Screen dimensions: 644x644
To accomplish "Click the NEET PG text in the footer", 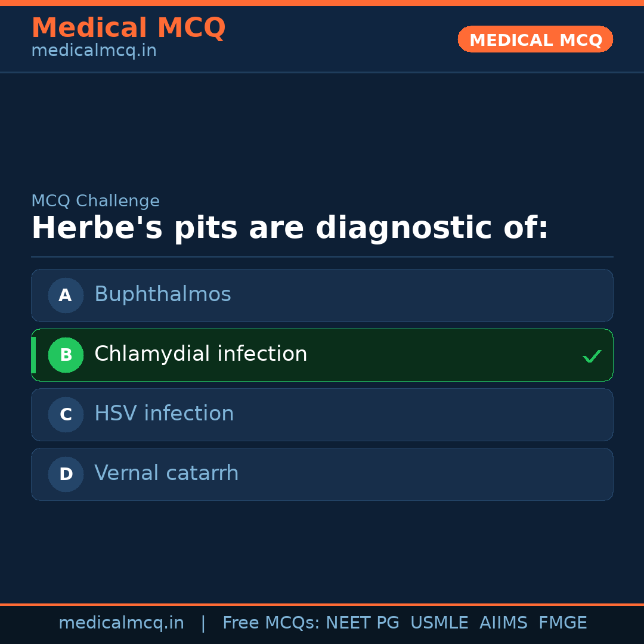I will 363,623.
